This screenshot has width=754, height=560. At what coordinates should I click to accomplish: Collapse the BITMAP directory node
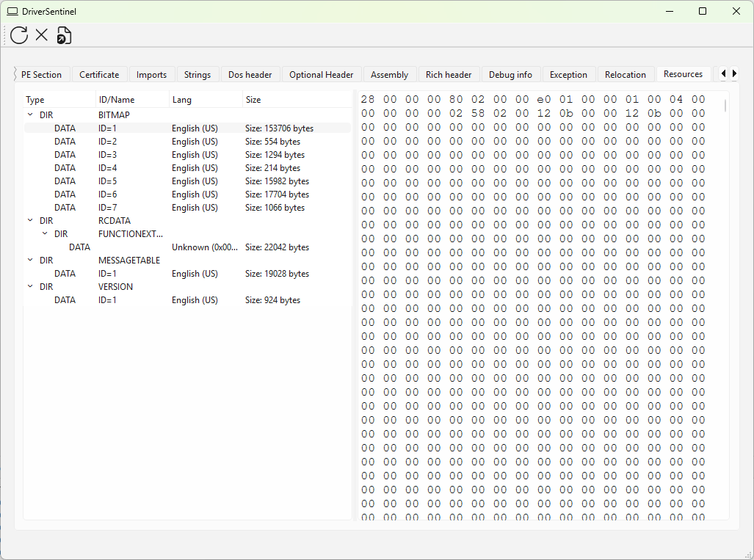click(x=30, y=115)
